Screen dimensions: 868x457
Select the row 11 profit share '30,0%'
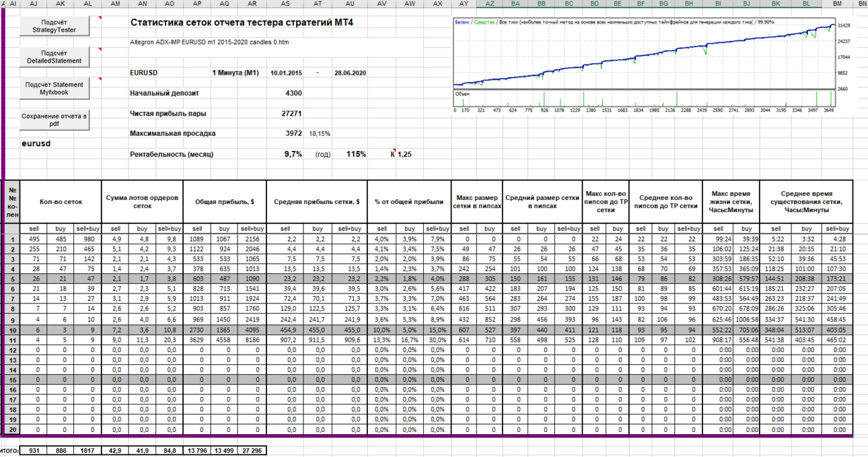[437, 341]
